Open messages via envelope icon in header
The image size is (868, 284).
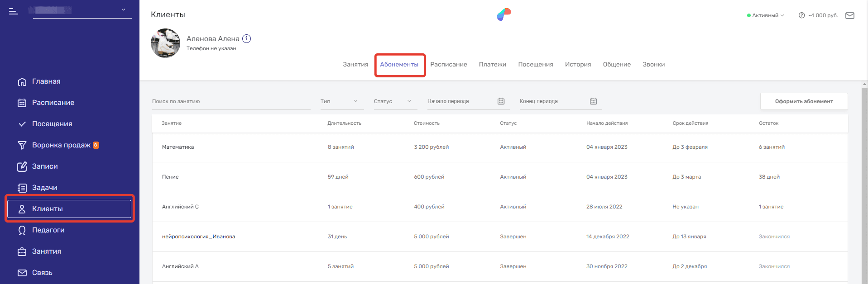849,15
